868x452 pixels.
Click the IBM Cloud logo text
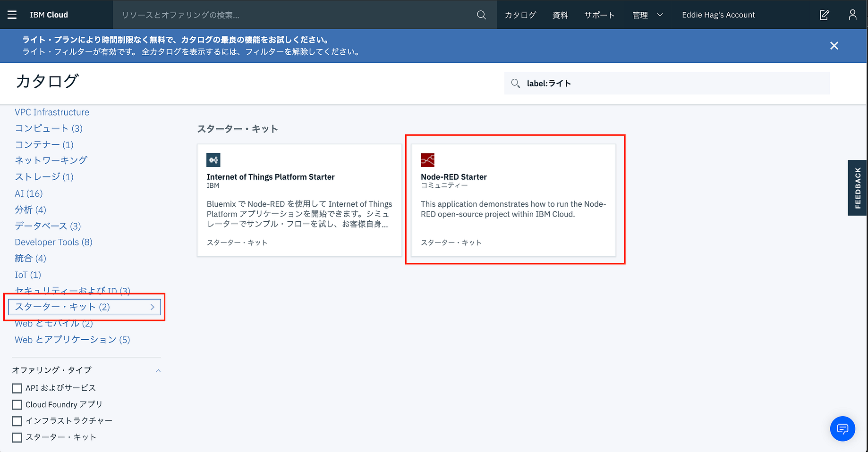pos(49,15)
